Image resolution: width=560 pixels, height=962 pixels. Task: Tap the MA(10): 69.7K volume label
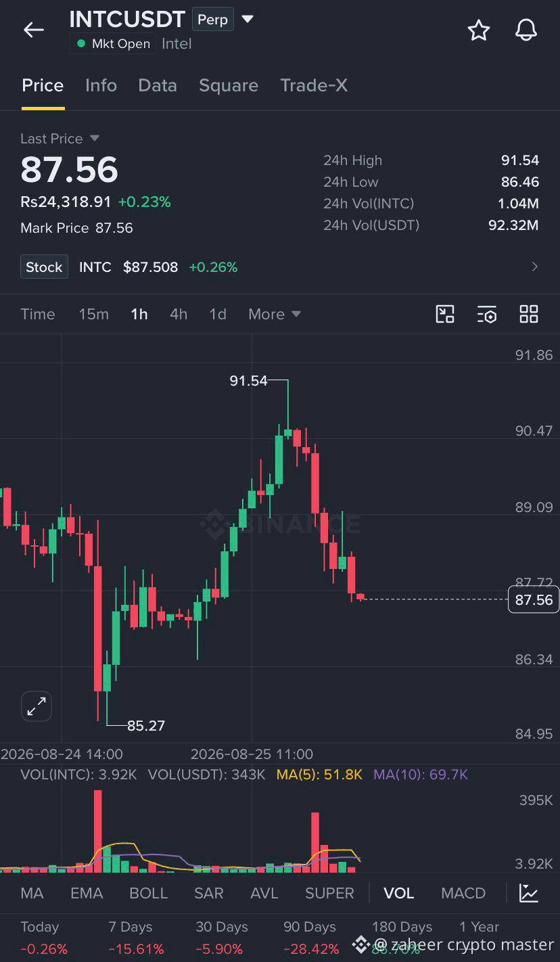pyautogui.click(x=421, y=775)
